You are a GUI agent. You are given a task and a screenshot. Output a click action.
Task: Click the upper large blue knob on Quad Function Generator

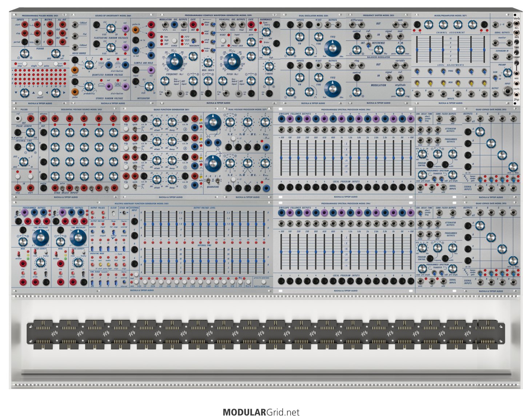pyautogui.click(x=213, y=123)
